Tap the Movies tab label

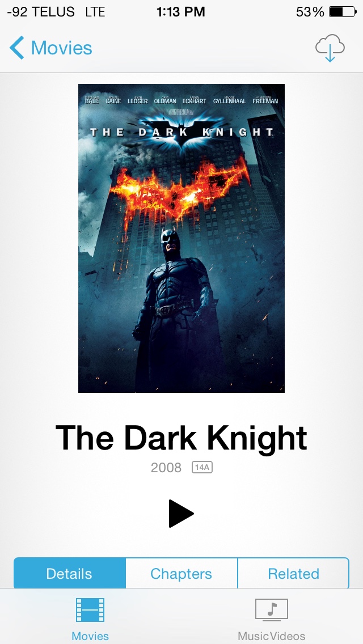[90, 636]
